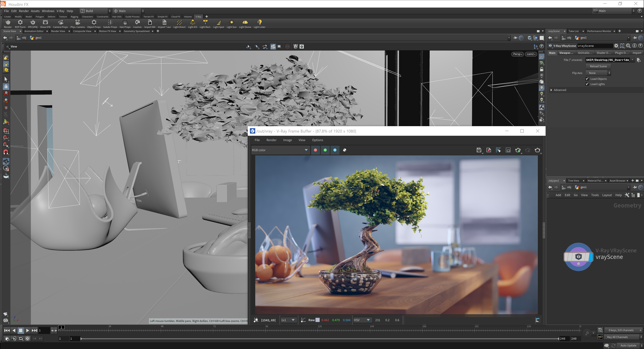Image resolution: width=644 pixels, height=349 pixels.
Task: Click clear image icon in Frame Buffer
Action: pyautogui.click(x=489, y=150)
